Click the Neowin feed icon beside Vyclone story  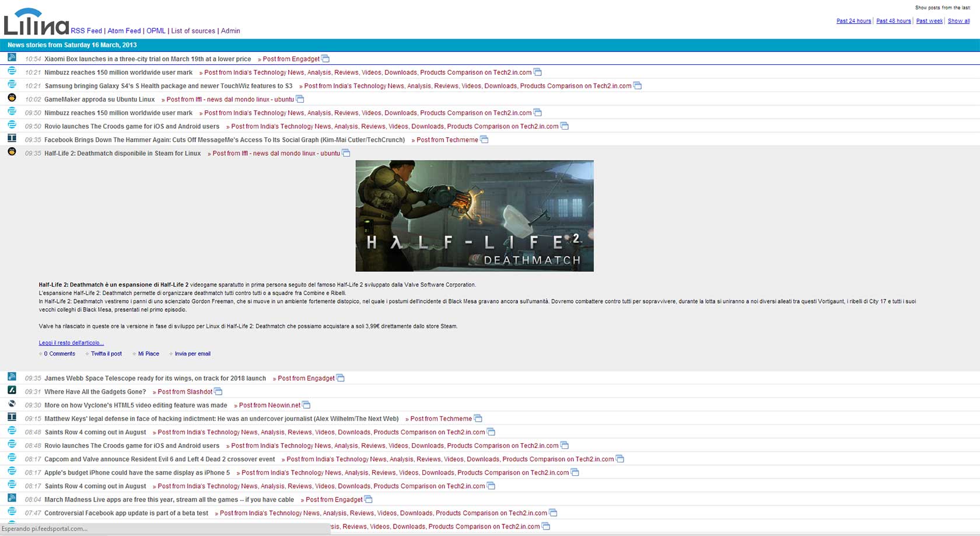click(12, 403)
